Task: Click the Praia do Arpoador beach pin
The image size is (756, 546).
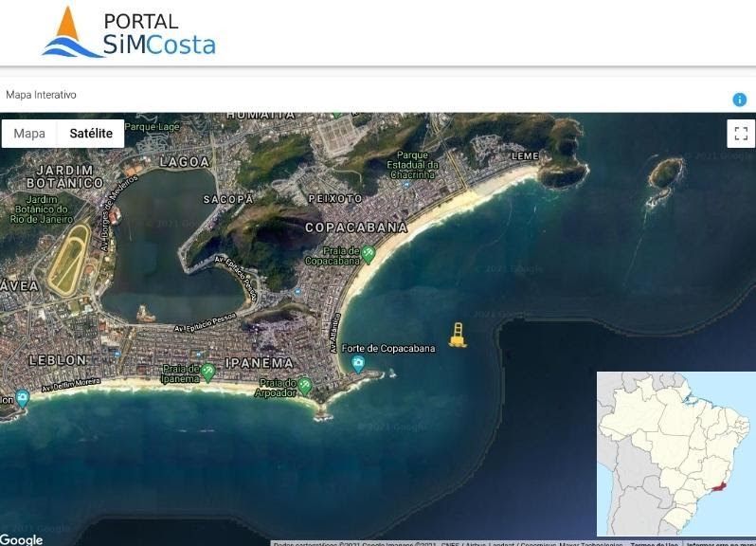Action: [305, 387]
